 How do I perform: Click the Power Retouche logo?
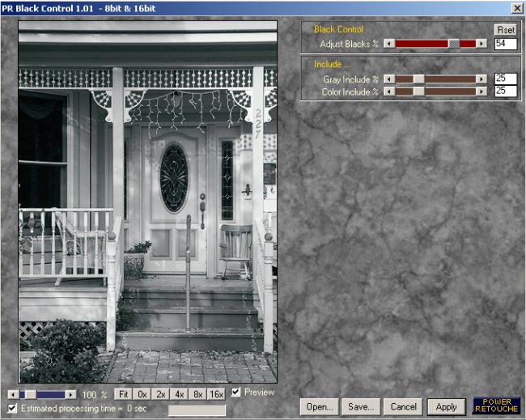tap(497, 406)
